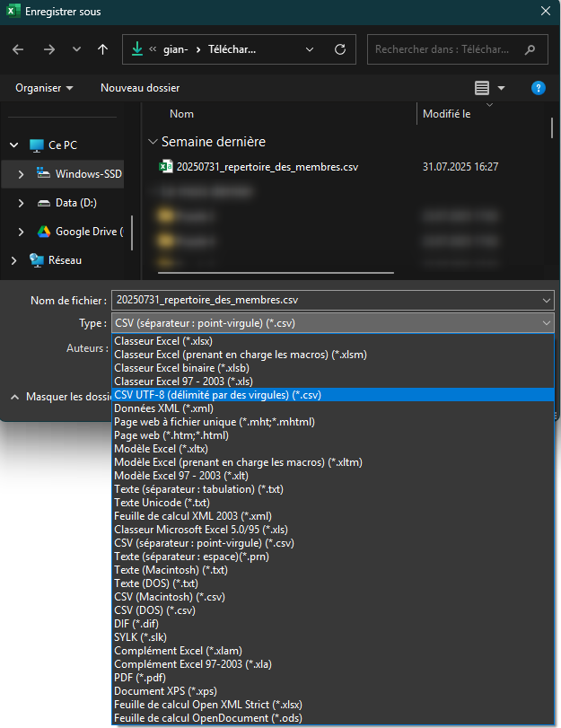Choose Classeur Excel (*.xlsx)
Viewport: 561px width, 728px height.
coord(332,341)
